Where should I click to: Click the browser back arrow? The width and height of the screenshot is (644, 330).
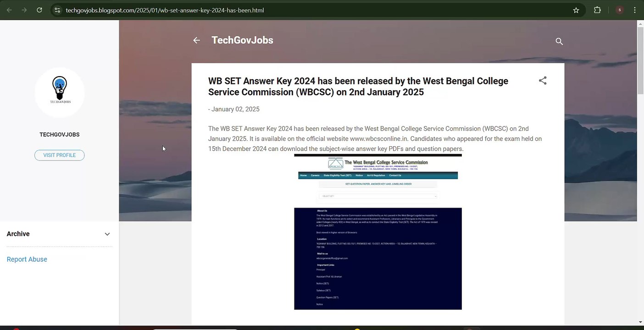pos(9,10)
